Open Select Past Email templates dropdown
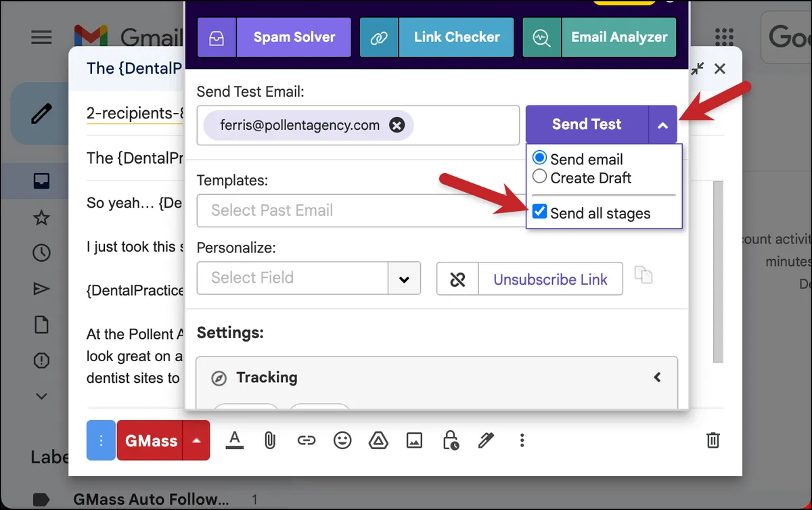The height and width of the screenshot is (510, 812). point(361,210)
